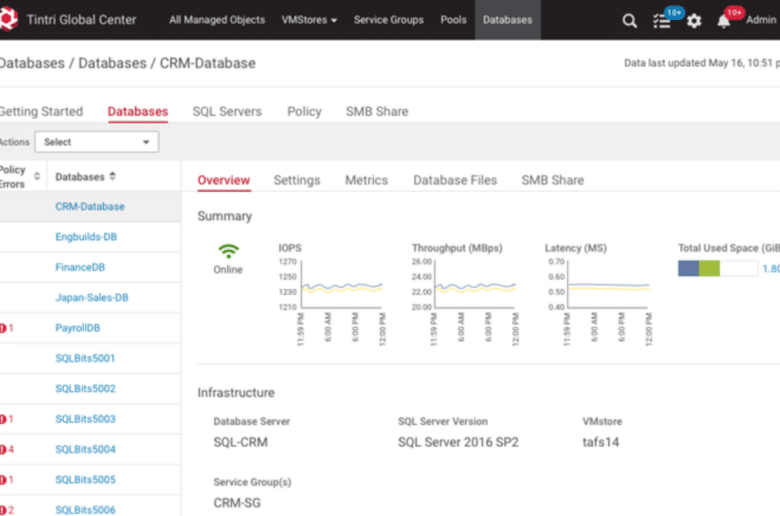Open the Actions Select dropdown
Viewport: 780px width, 516px height.
(97, 142)
